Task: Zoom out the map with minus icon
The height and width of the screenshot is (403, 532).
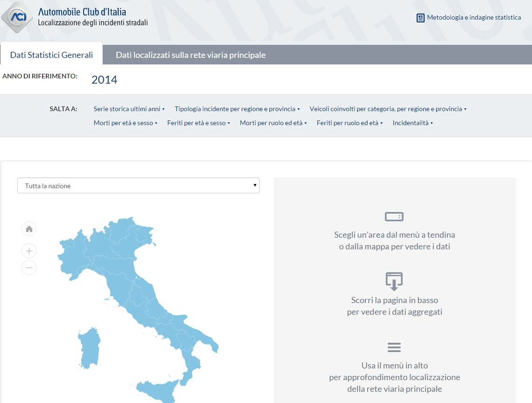Action: [x=29, y=268]
